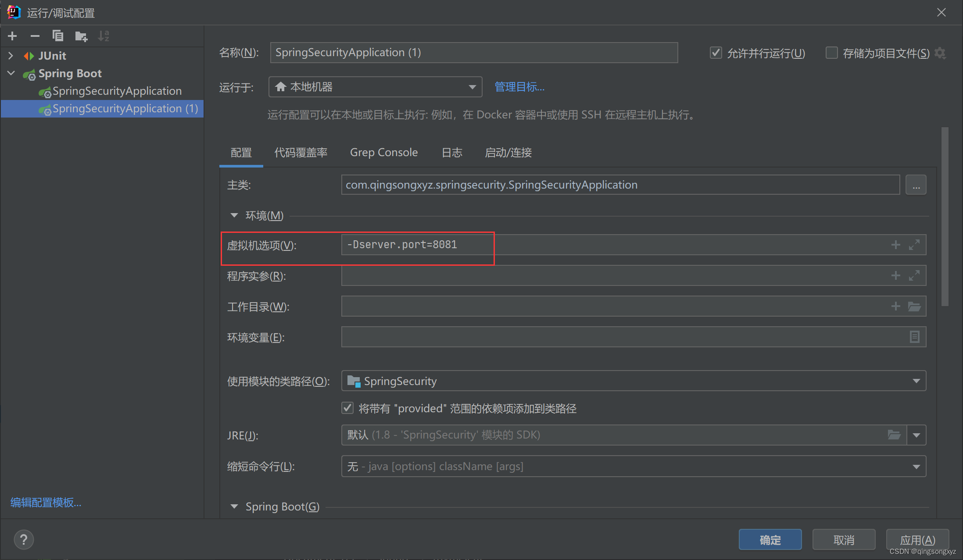Browse for JRE folder
The height and width of the screenshot is (560, 963).
[x=894, y=435]
